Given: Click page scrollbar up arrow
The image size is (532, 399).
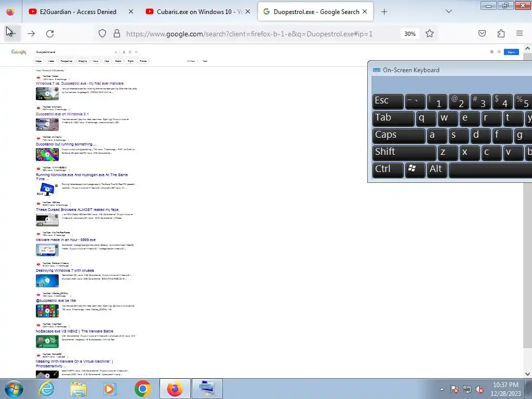Looking at the screenshot, I should click(528, 48).
